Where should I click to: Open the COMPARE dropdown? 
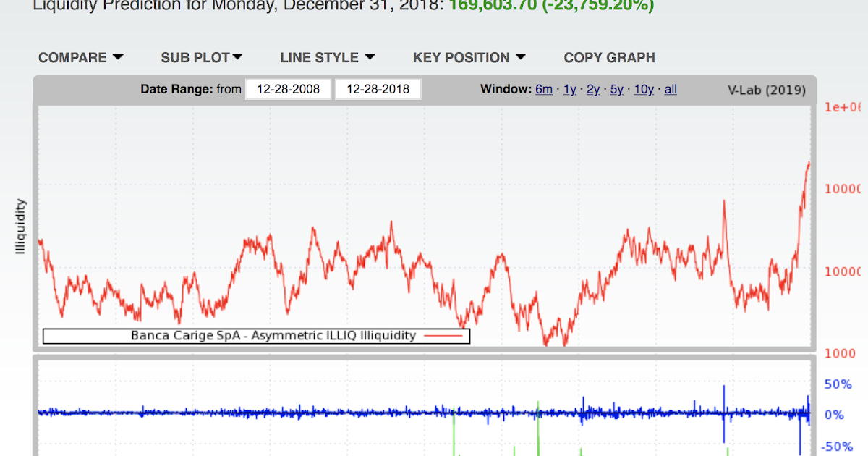point(80,57)
